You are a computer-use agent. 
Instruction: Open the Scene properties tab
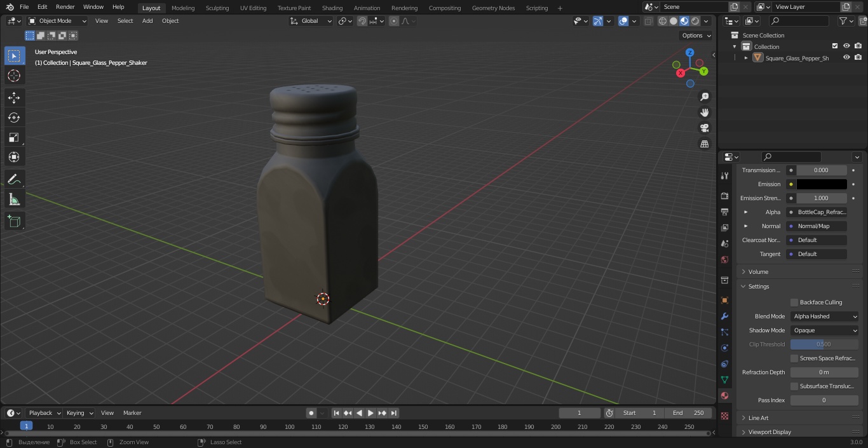click(x=724, y=243)
